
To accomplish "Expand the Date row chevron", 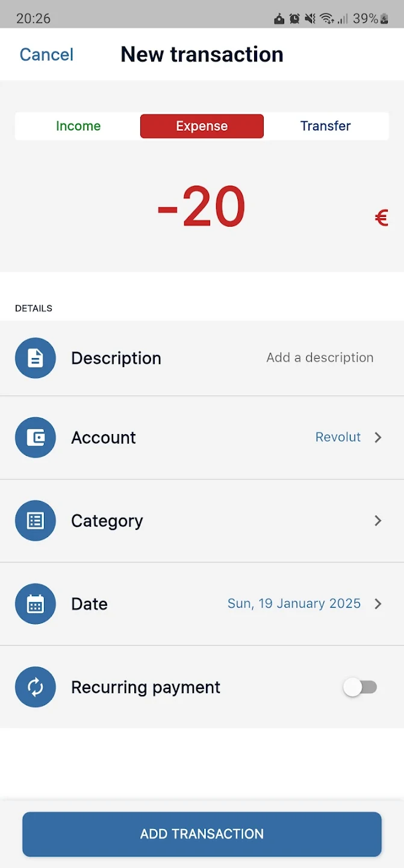I will (x=378, y=604).
